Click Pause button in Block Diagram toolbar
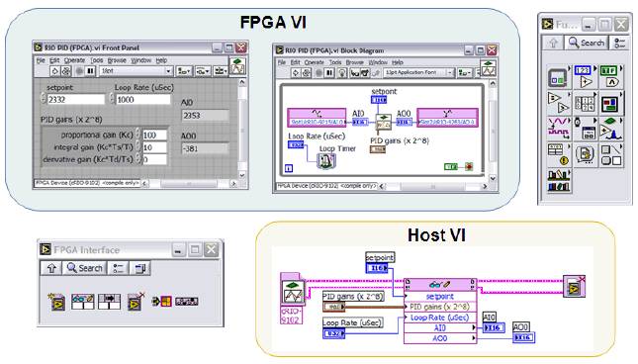The image size is (638, 364). tap(329, 73)
